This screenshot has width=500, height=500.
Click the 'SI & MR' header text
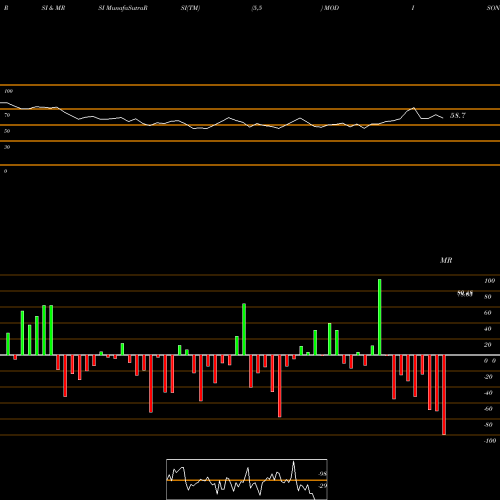53,8
